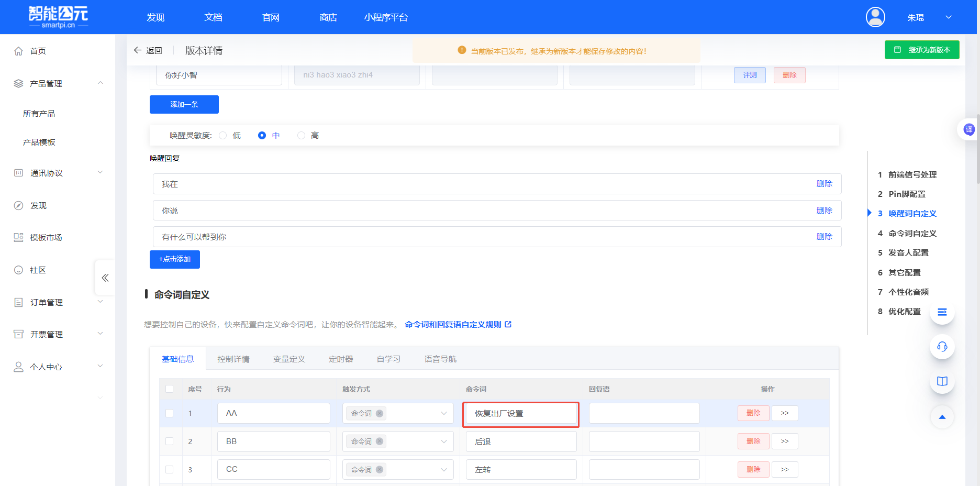This screenshot has width=980, height=486.
Task: Switch to the 定时器 tab
Action: [x=341, y=359]
